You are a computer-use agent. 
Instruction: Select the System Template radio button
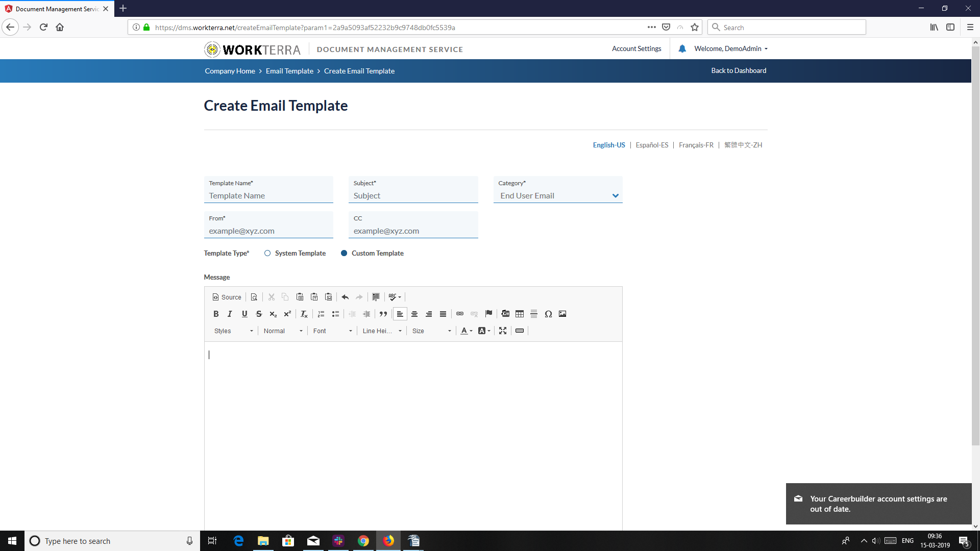pyautogui.click(x=267, y=253)
